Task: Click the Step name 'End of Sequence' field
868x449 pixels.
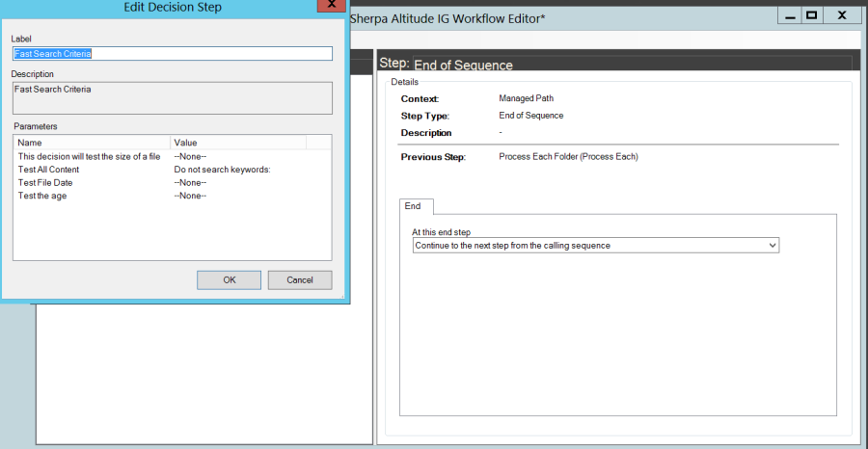Action: pos(463,66)
